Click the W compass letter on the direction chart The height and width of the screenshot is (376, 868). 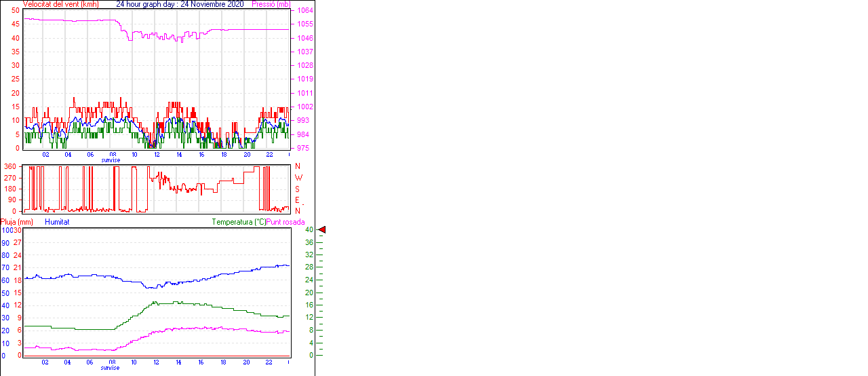coord(298,178)
